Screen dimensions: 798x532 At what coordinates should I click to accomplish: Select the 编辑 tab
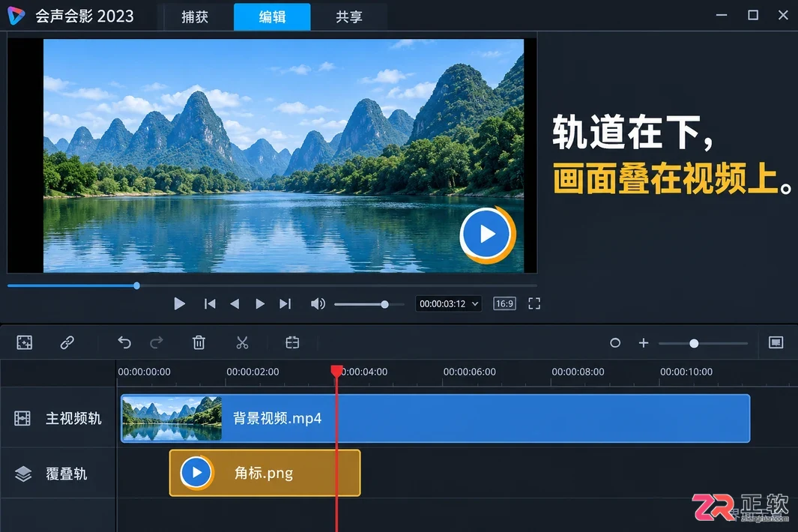pyautogui.click(x=272, y=16)
